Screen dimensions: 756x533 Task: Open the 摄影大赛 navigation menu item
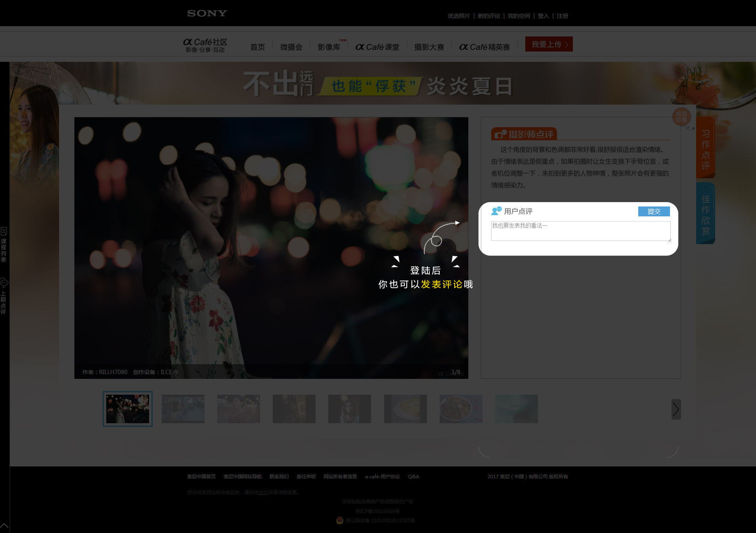(429, 47)
